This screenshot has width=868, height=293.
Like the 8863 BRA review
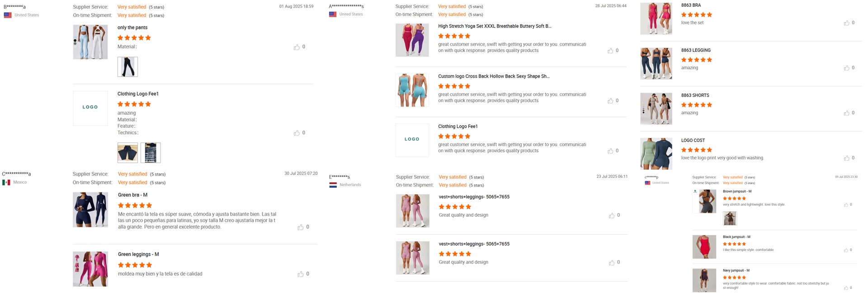click(x=846, y=23)
